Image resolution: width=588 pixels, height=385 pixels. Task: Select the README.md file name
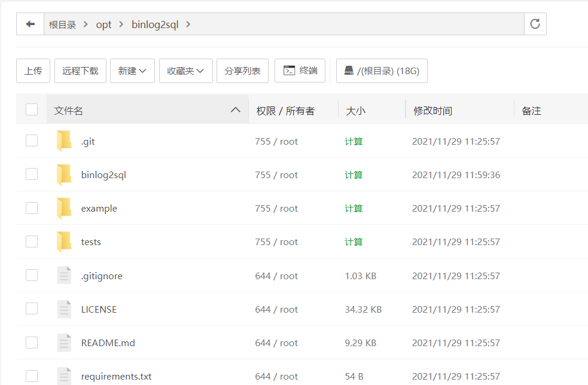[x=108, y=343]
